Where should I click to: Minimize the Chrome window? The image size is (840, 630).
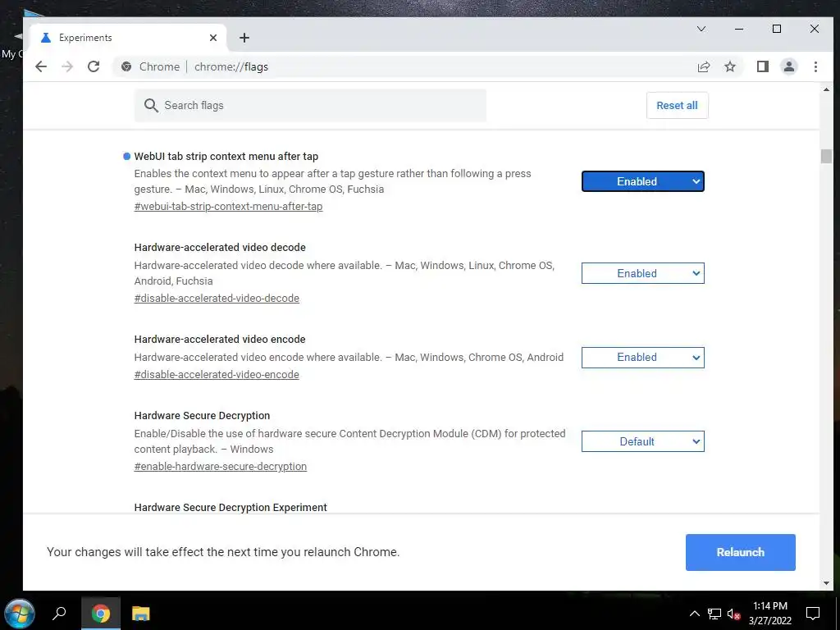point(739,29)
